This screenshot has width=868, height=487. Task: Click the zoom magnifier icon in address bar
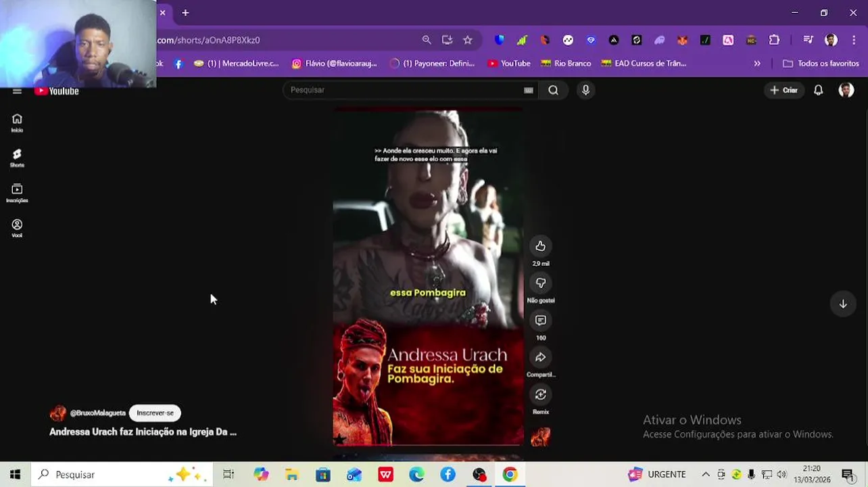[x=427, y=40]
